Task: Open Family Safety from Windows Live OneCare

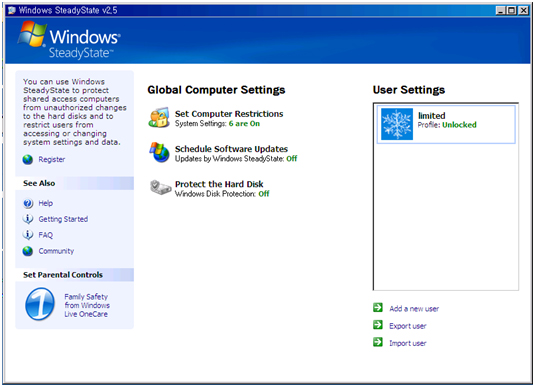Action: (87, 305)
